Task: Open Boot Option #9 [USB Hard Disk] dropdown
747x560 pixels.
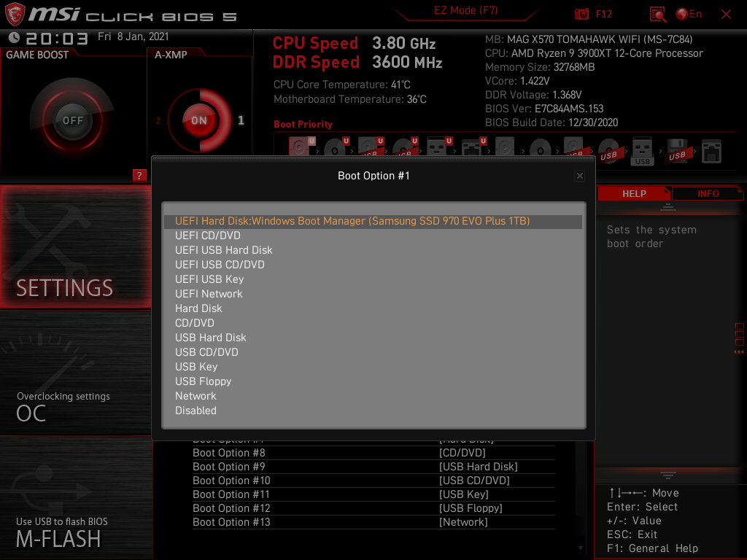Action: [373, 467]
